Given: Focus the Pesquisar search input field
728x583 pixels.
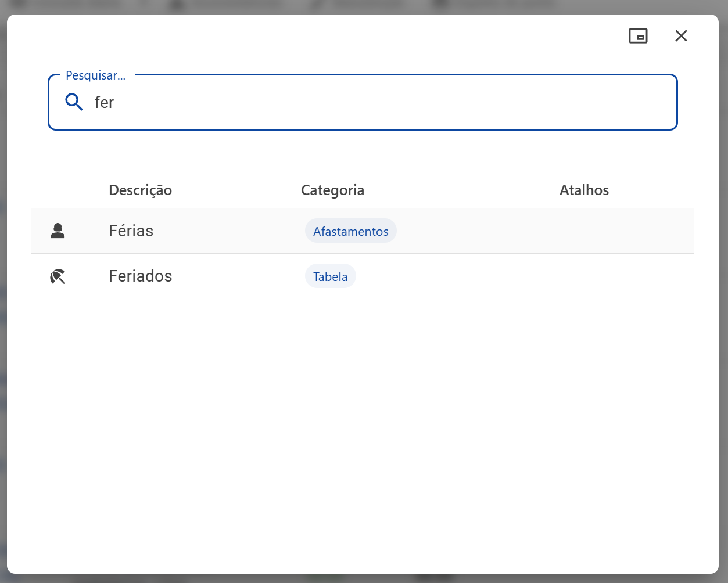Looking at the screenshot, I should (363, 102).
